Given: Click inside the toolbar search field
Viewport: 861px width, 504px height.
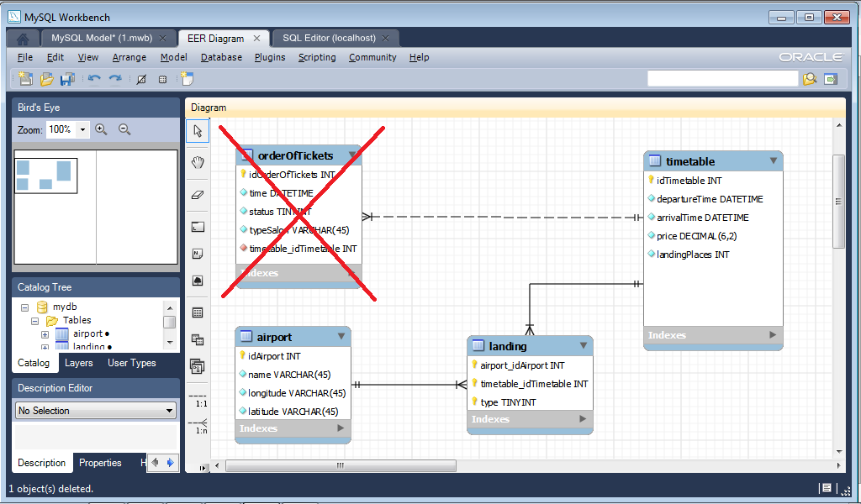Looking at the screenshot, I should click(722, 78).
